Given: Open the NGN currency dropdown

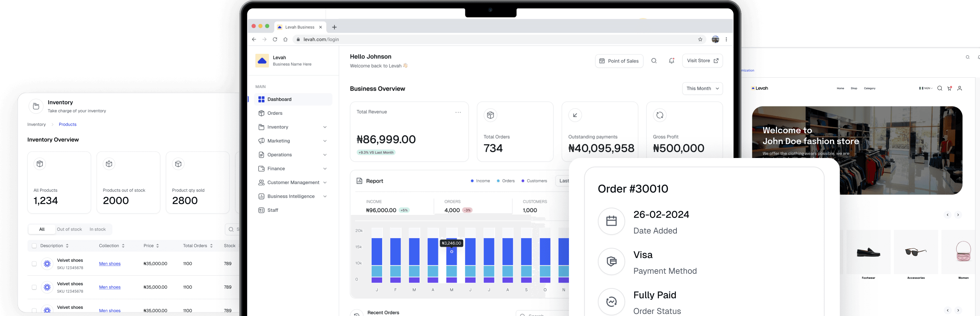Looking at the screenshot, I should [x=925, y=88].
